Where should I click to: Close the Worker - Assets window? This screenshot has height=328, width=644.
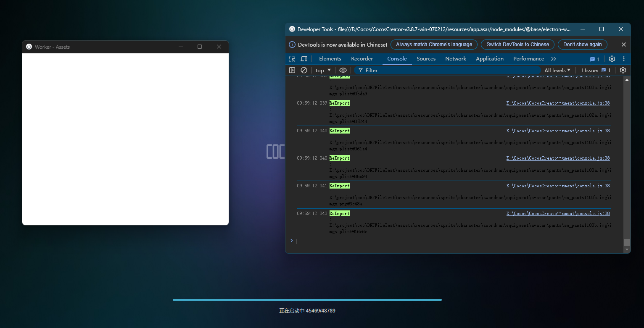pos(219,47)
